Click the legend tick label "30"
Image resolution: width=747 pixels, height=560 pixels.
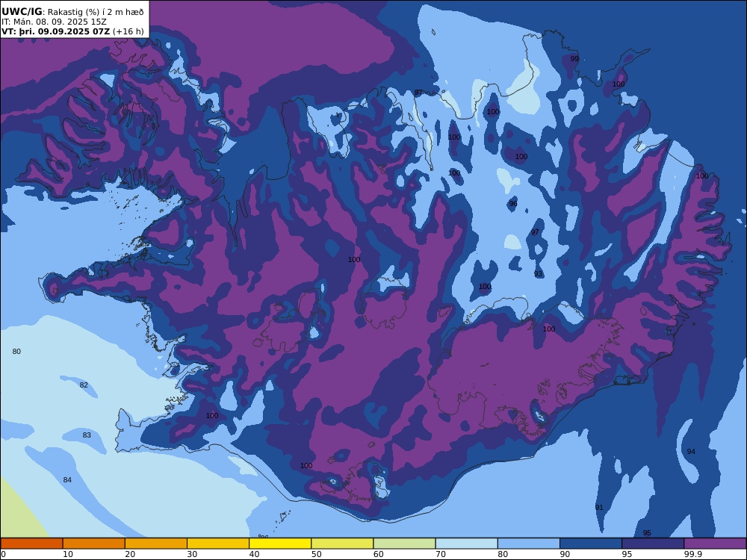(192, 554)
